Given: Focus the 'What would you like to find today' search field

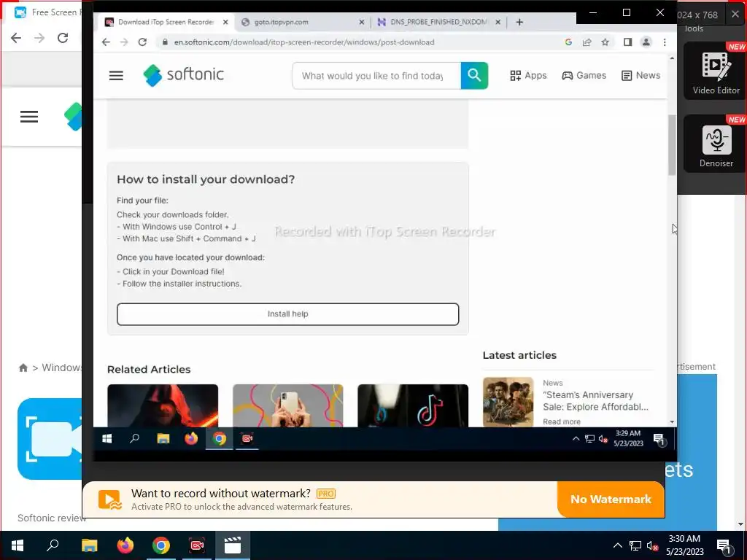Looking at the screenshot, I should (377, 75).
